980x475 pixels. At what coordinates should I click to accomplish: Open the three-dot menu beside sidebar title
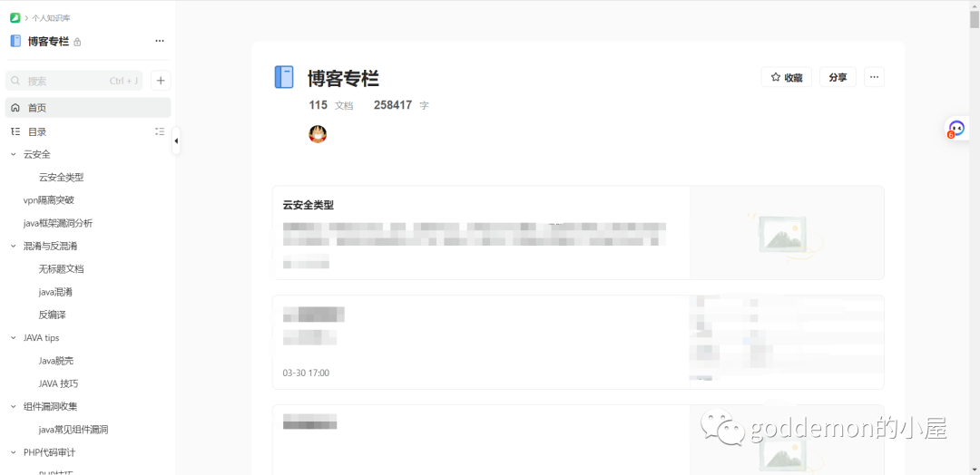pyautogui.click(x=160, y=41)
